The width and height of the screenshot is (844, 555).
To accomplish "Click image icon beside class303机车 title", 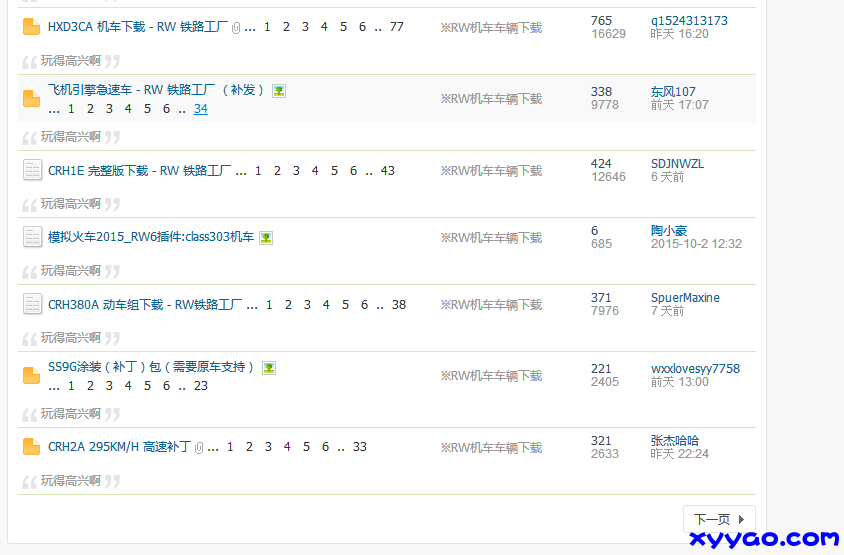I will tap(266, 237).
